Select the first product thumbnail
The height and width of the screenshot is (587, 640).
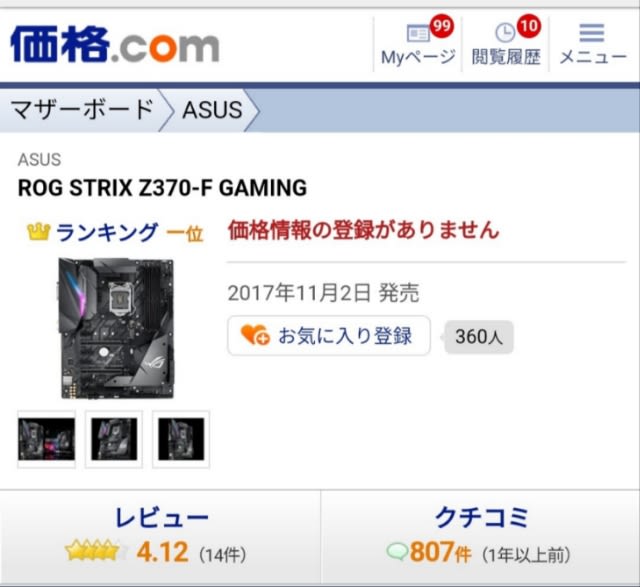[47, 439]
